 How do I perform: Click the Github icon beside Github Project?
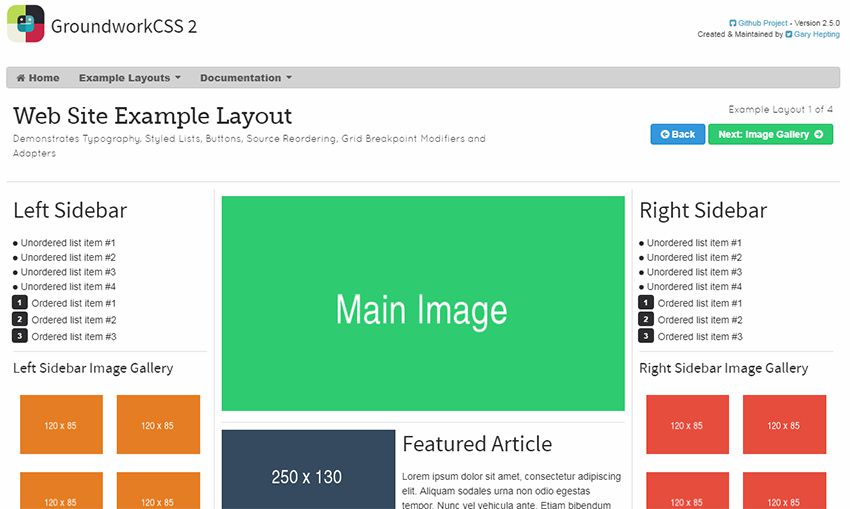[733, 22]
